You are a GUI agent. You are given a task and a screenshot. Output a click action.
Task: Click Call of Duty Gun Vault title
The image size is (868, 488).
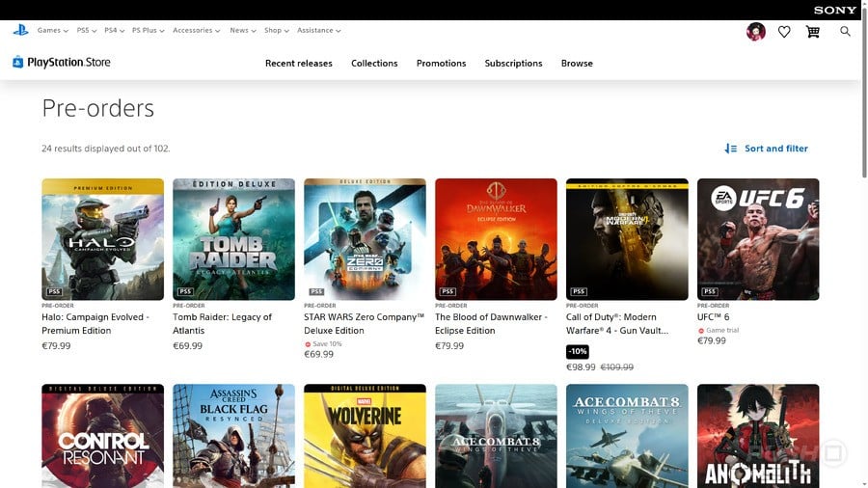[x=616, y=324]
